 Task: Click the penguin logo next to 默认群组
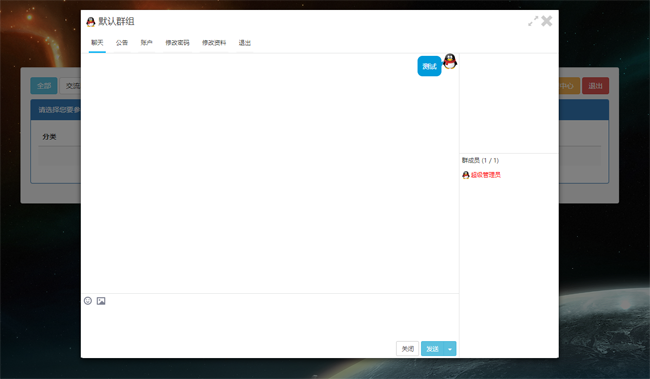(91, 22)
